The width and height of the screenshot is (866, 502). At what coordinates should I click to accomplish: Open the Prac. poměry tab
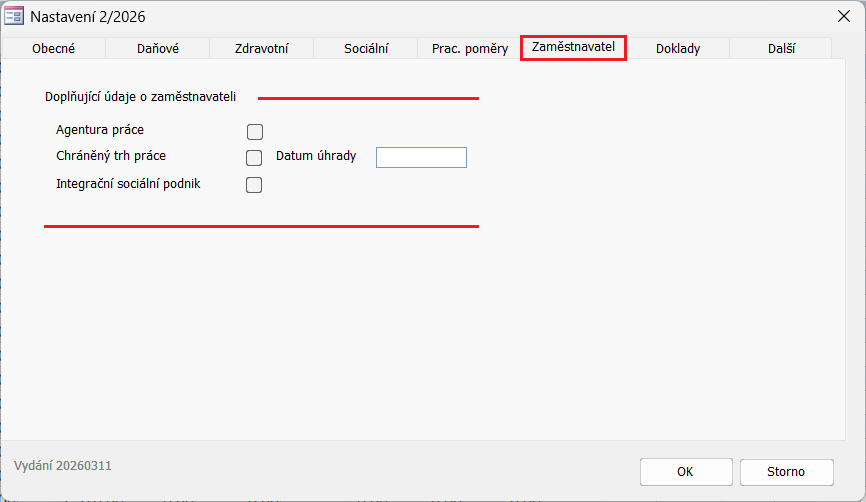[x=469, y=48]
